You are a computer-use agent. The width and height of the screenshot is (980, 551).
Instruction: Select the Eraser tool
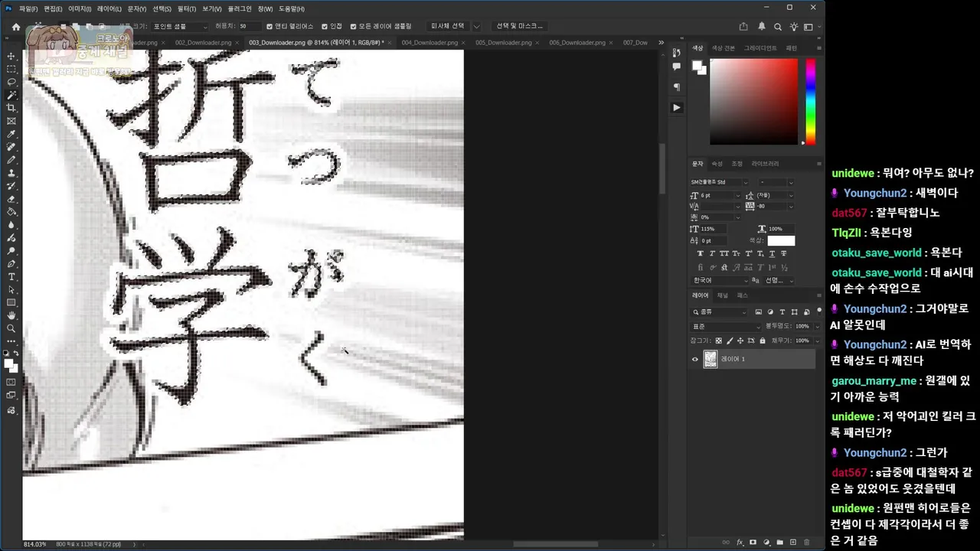tap(11, 199)
